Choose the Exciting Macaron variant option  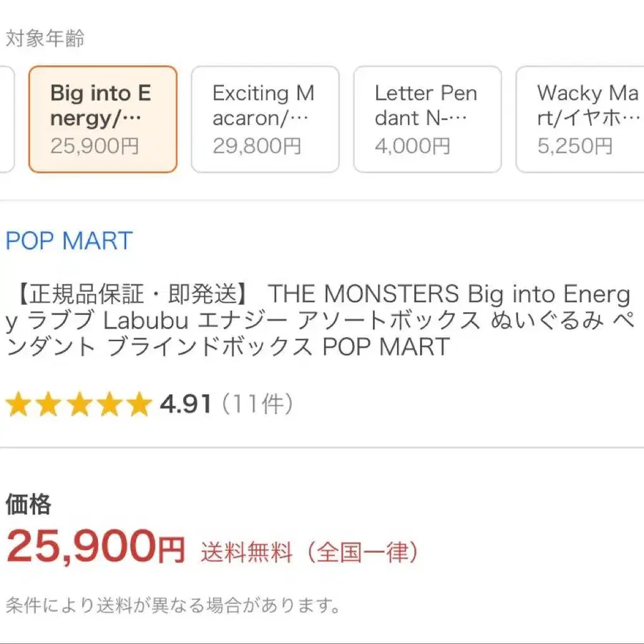(265, 119)
